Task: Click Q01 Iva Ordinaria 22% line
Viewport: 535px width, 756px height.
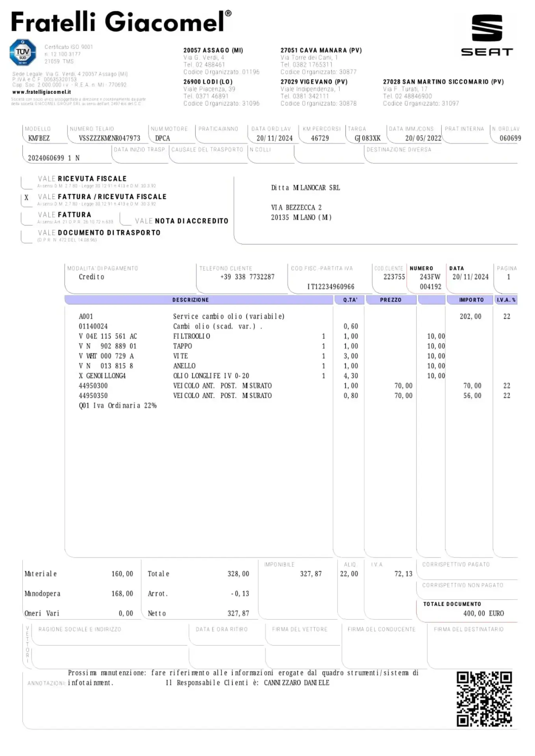Action: pyautogui.click(x=118, y=406)
